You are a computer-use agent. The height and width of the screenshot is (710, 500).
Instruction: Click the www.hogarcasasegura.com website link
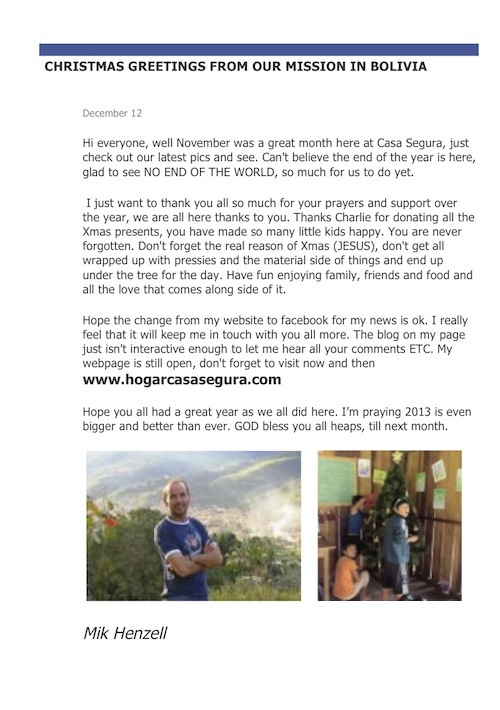[182, 379]
